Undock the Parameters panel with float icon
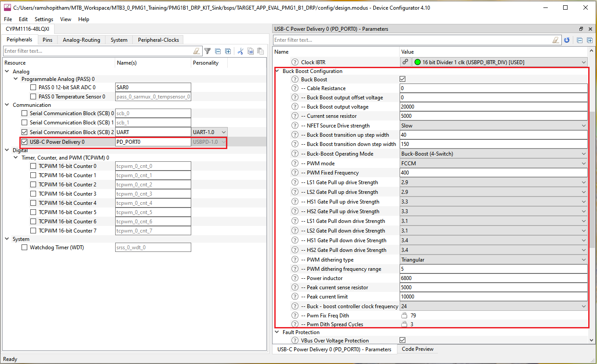This screenshot has width=597, height=364. coord(581,29)
